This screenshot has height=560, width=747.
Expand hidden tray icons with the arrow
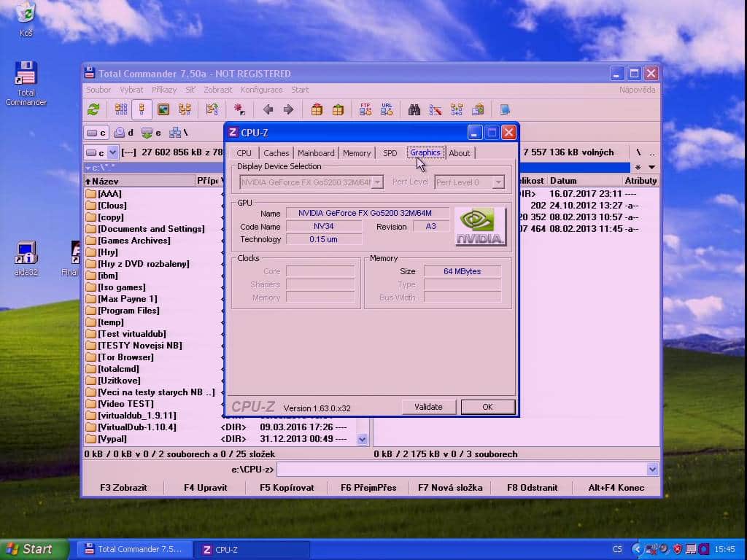(637, 549)
